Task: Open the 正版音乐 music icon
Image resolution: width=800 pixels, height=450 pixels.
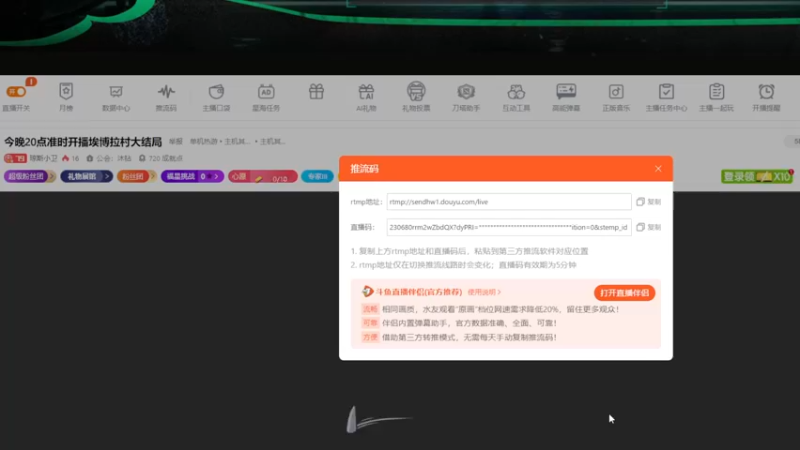Action: coord(616,91)
